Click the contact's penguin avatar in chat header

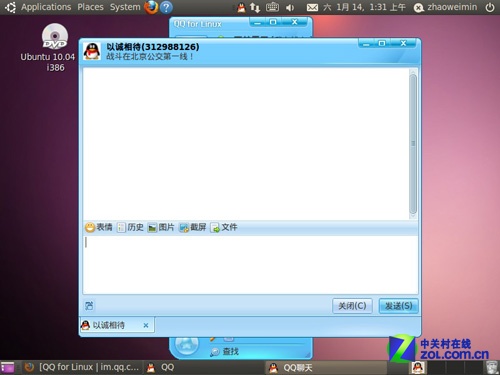(x=92, y=51)
